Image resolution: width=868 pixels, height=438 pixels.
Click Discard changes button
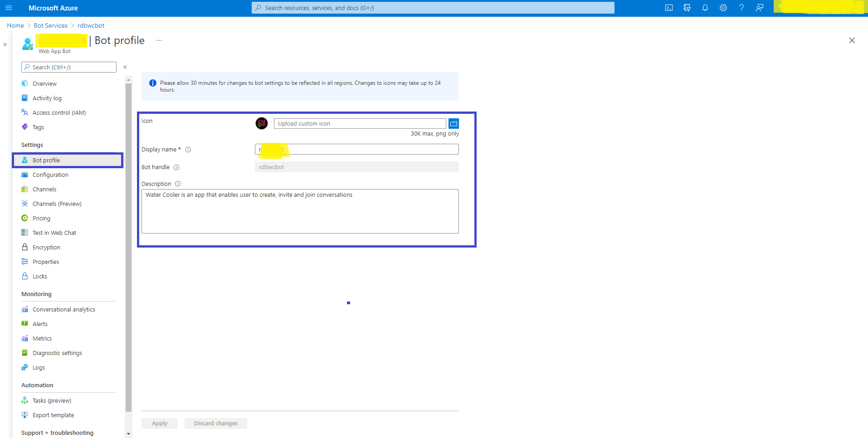(216, 423)
